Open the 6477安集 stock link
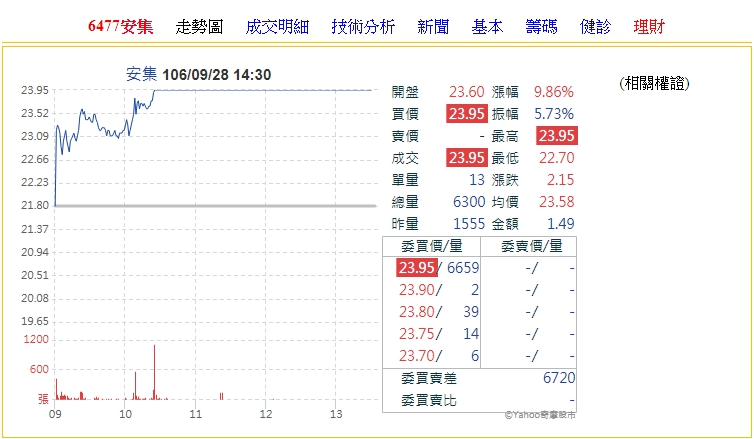Image resolution: width=754 pixels, height=439 pixels. 121,26
